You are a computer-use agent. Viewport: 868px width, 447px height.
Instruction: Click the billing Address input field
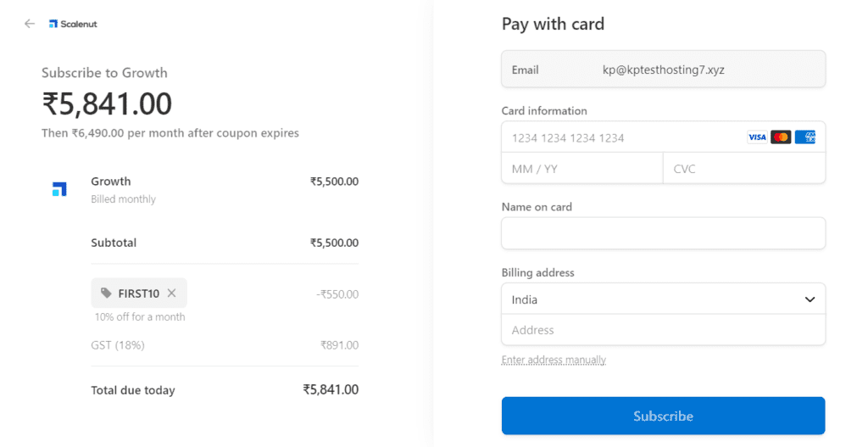click(x=663, y=330)
